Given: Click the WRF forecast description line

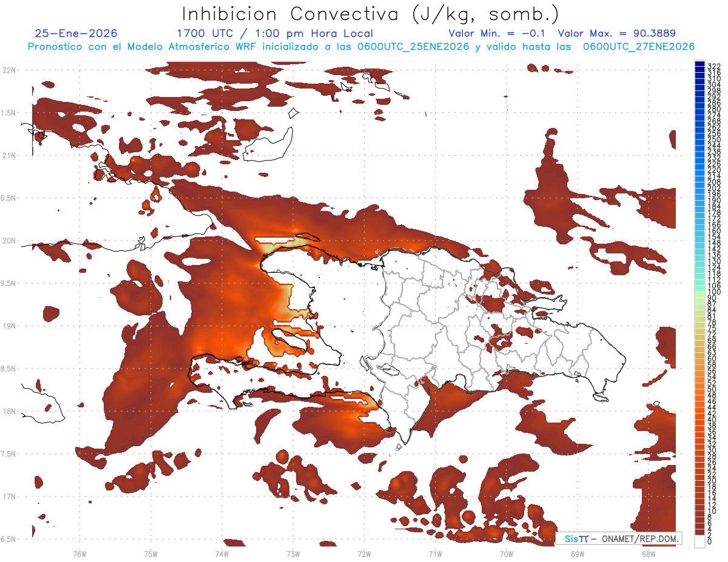Looking at the screenshot, I should click(362, 47).
